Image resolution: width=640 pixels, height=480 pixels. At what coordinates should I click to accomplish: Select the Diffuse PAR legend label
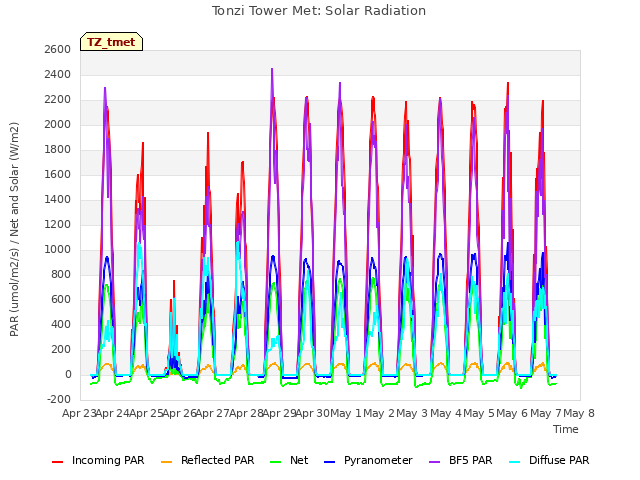point(559,460)
